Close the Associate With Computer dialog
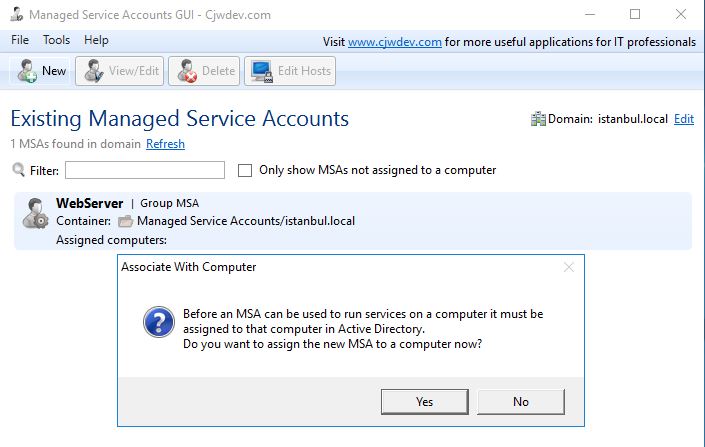The width and height of the screenshot is (705, 447). 569,267
